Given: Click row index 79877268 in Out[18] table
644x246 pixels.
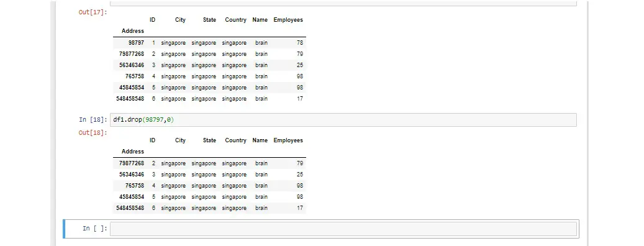Looking at the screenshot, I should (x=132, y=163).
